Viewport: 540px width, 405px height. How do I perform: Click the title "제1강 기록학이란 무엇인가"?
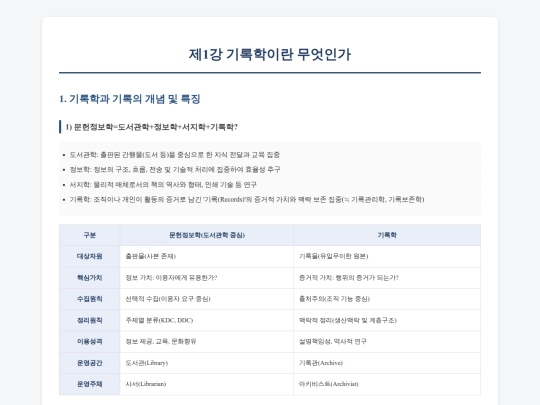[270, 54]
